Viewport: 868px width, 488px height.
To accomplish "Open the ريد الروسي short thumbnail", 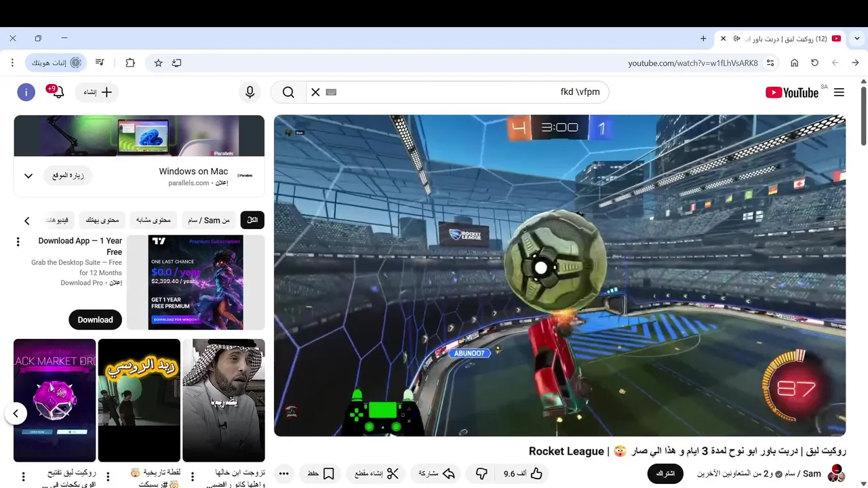I will point(139,400).
